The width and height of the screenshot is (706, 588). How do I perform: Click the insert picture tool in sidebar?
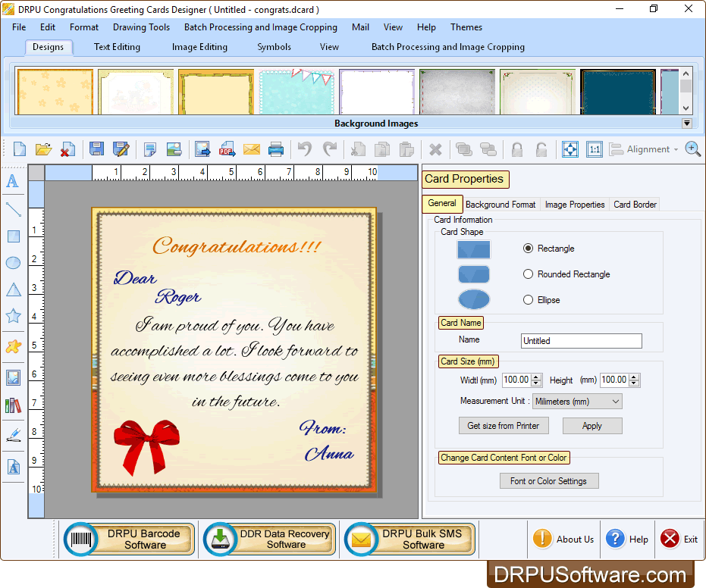(13, 378)
